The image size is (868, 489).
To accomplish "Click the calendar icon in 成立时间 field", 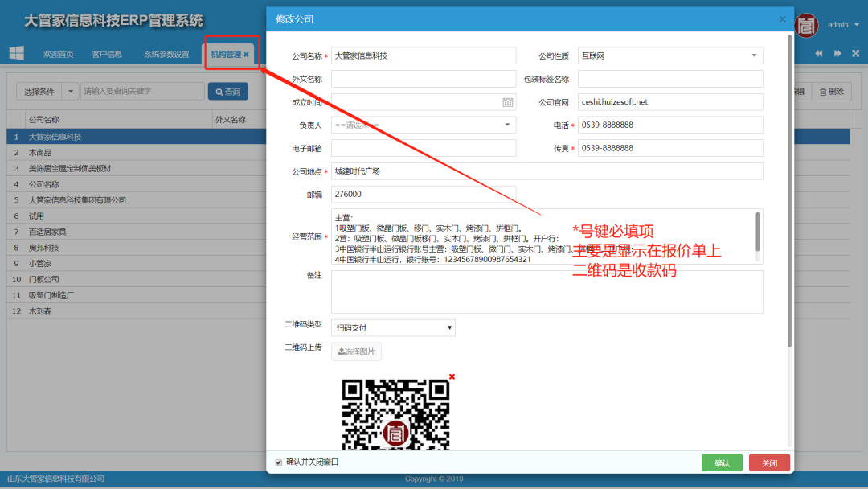I will [507, 102].
